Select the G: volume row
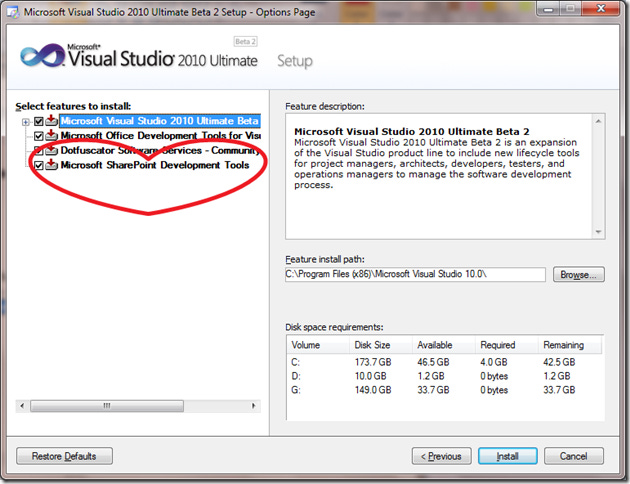The image size is (630, 484). click(445, 390)
